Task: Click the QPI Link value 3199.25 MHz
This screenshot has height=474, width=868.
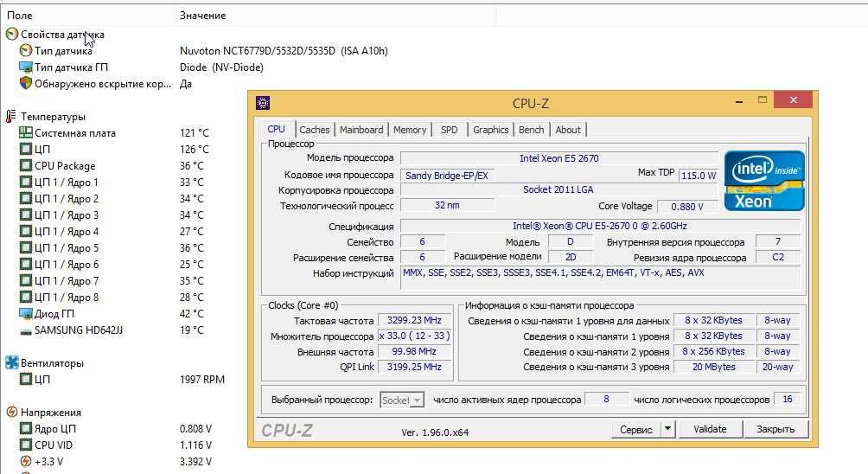Action: (x=414, y=367)
